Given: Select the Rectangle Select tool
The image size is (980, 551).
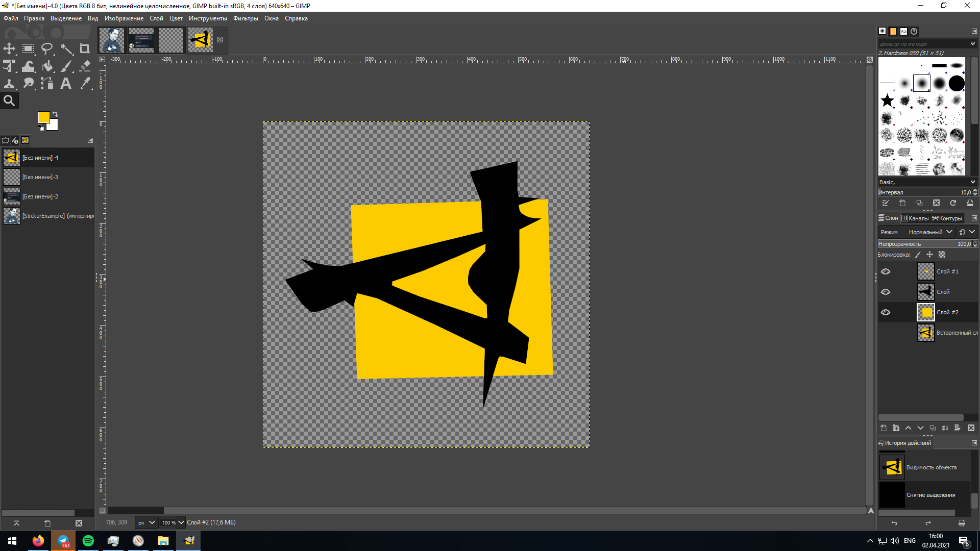Looking at the screenshot, I should [28, 49].
